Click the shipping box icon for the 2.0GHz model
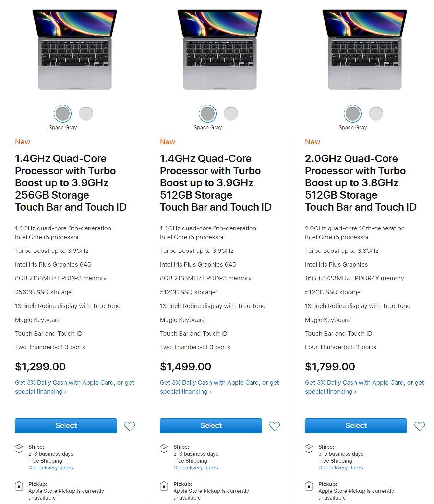The width and height of the screenshot is (434, 504). point(309,448)
